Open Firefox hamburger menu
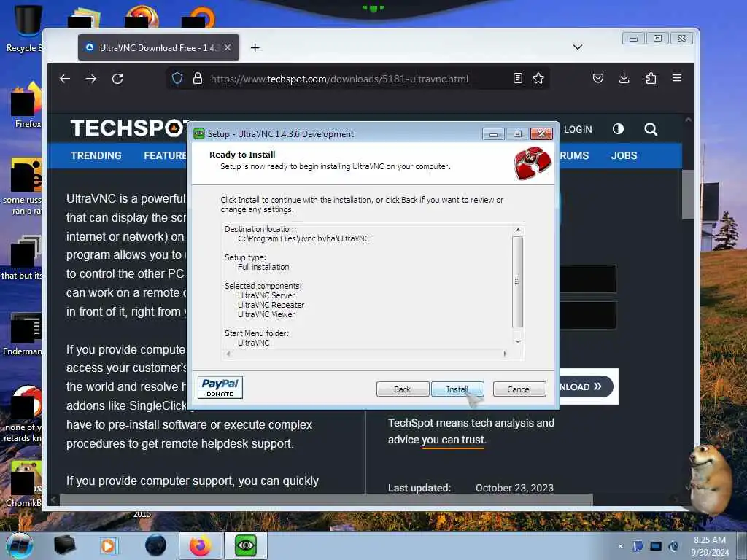Image resolution: width=747 pixels, height=560 pixels. point(676,77)
